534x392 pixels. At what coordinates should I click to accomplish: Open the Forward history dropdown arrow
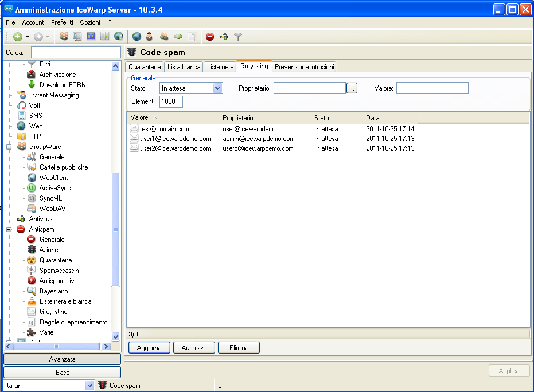pyautogui.click(x=48, y=37)
